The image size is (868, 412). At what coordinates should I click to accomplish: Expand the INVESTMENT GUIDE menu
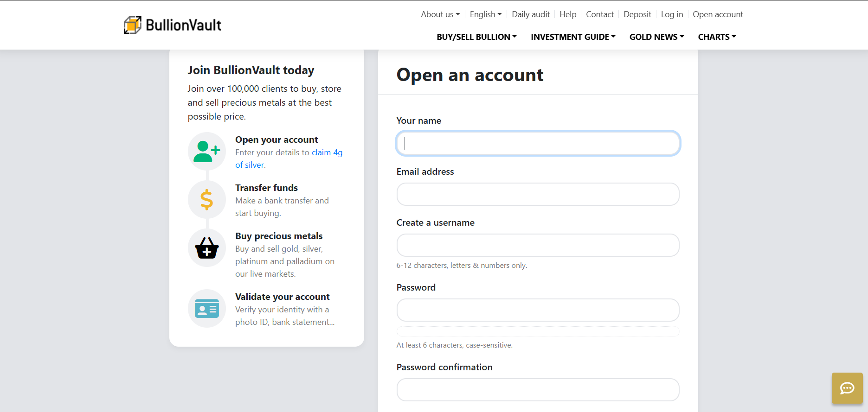pos(573,37)
